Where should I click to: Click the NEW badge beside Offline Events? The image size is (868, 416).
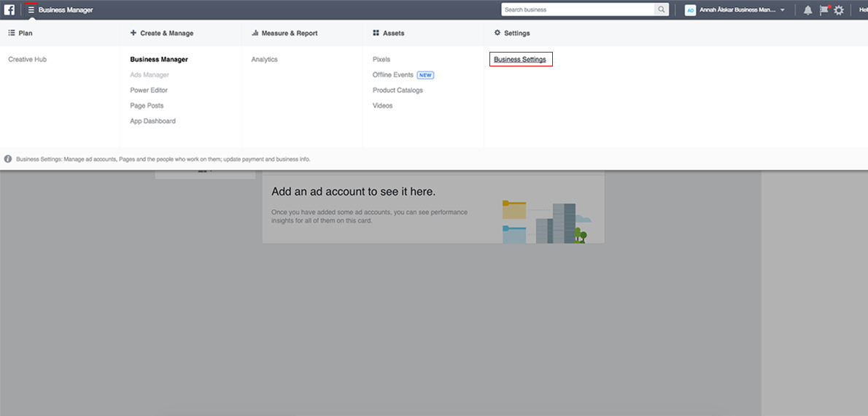pos(425,74)
